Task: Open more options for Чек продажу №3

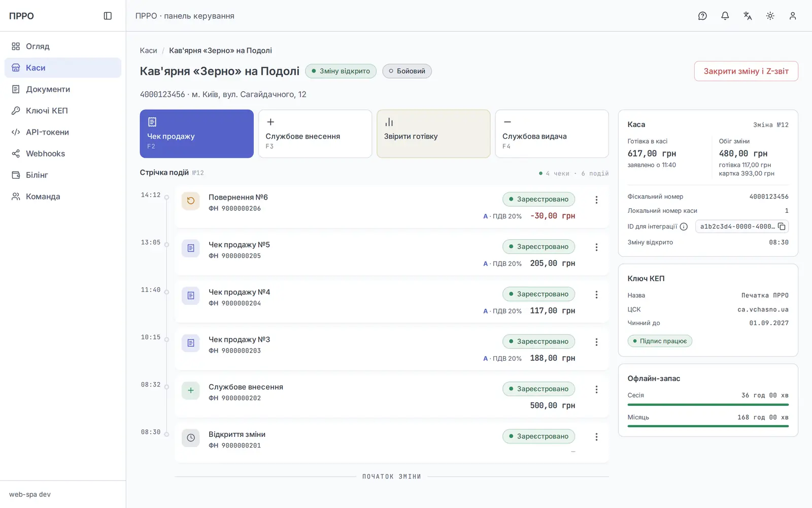Action: [596, 342]
